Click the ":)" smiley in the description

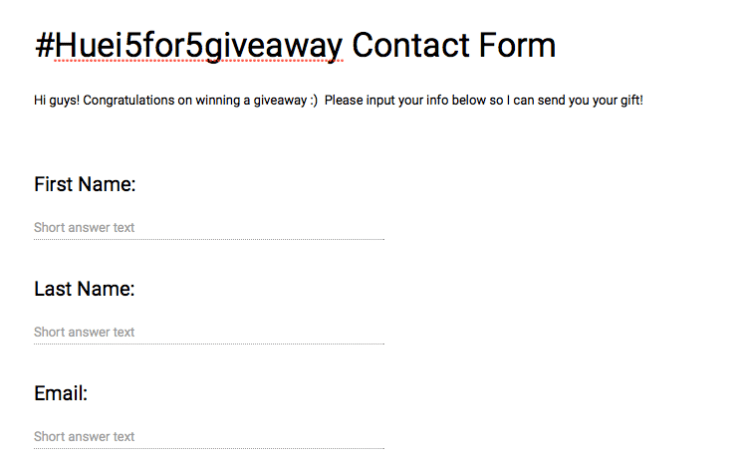[x=312, y=101]
